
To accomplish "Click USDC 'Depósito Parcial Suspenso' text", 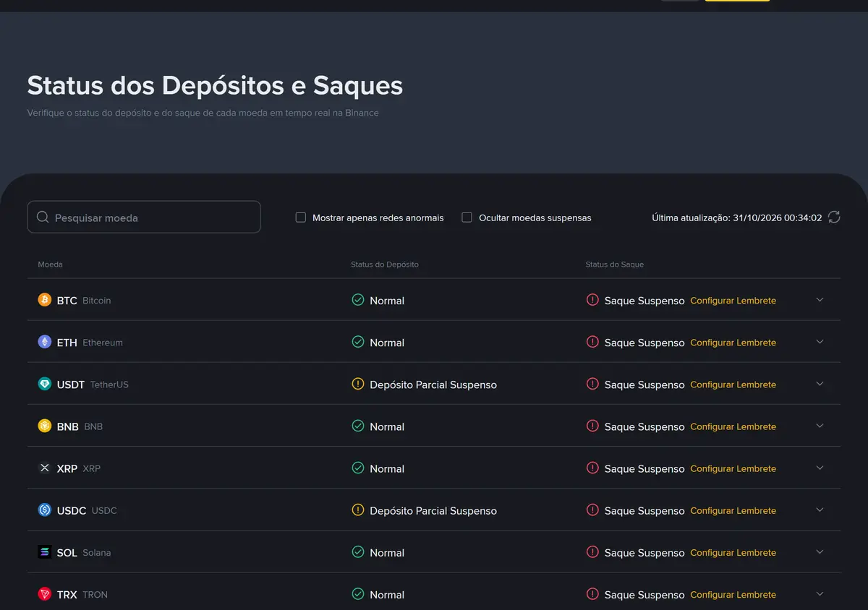I will pos(433,510).
